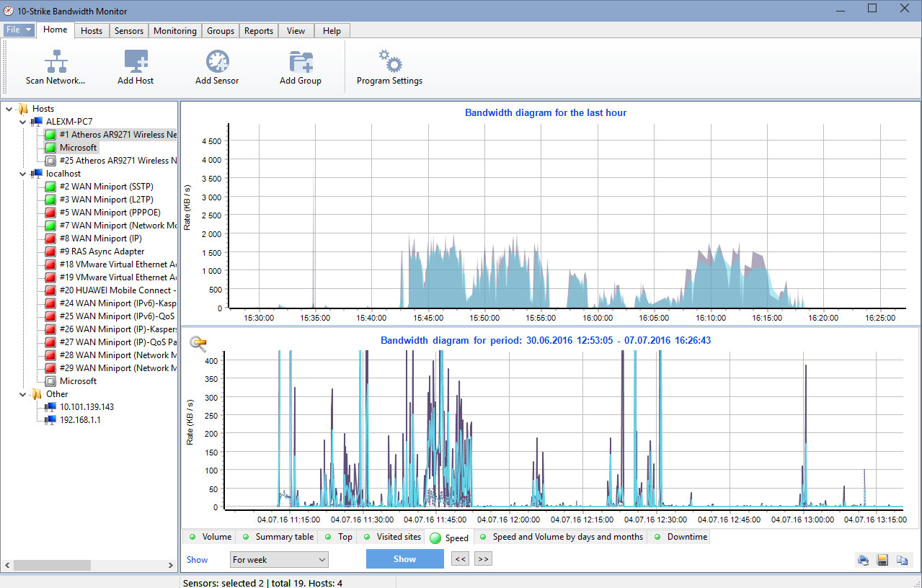Select '#27 WAN Miniport (IP)-QoS' tree row
The width and height of the screenshot is (922, 588).
[118, 342]
